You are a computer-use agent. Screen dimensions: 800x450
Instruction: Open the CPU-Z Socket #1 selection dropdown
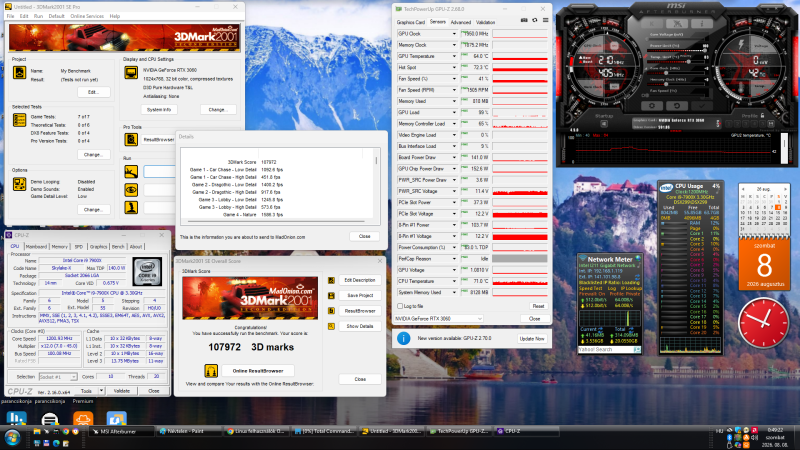58,377
